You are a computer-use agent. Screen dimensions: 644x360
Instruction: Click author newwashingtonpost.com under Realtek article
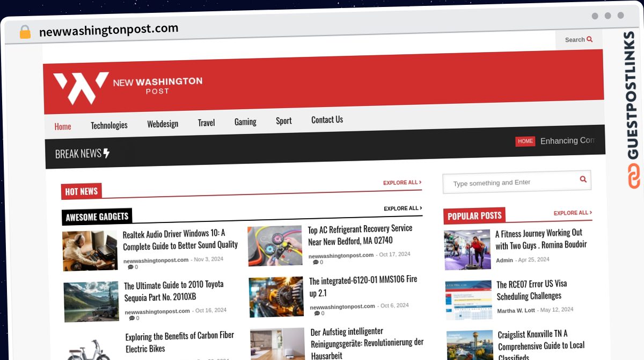pos(156,260)
